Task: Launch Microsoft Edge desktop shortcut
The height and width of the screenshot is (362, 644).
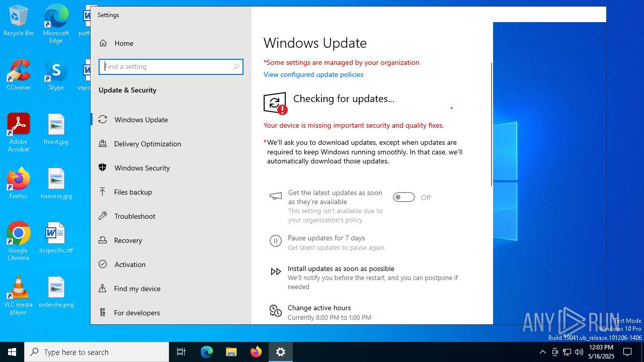Action: coord(56,24)
